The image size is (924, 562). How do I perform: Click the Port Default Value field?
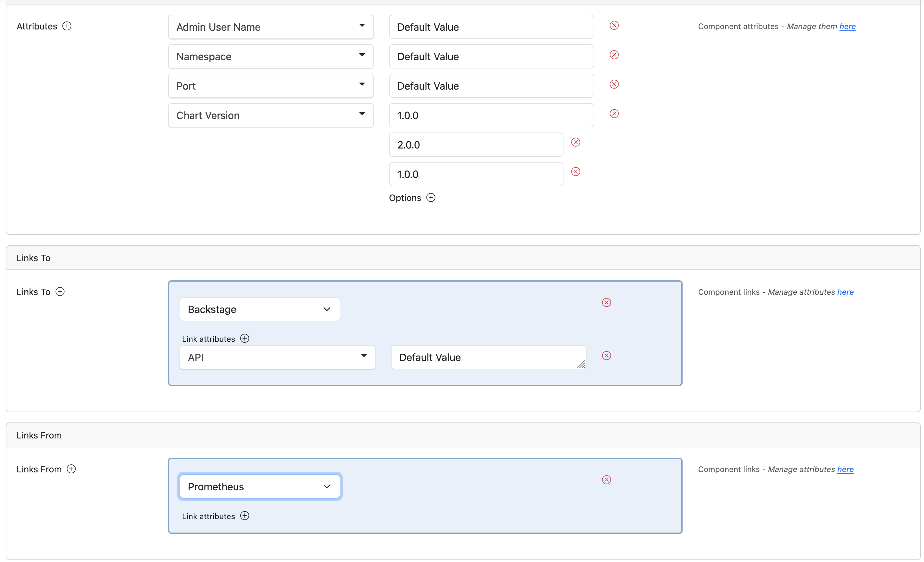point(491,86)
